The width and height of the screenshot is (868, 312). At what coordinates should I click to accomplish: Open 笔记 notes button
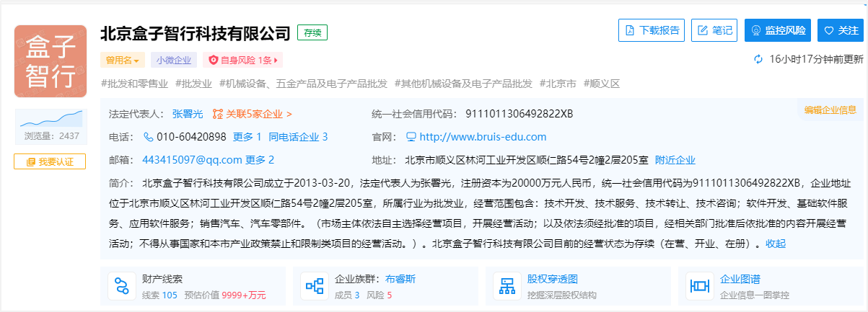click(x=714, y=30)
